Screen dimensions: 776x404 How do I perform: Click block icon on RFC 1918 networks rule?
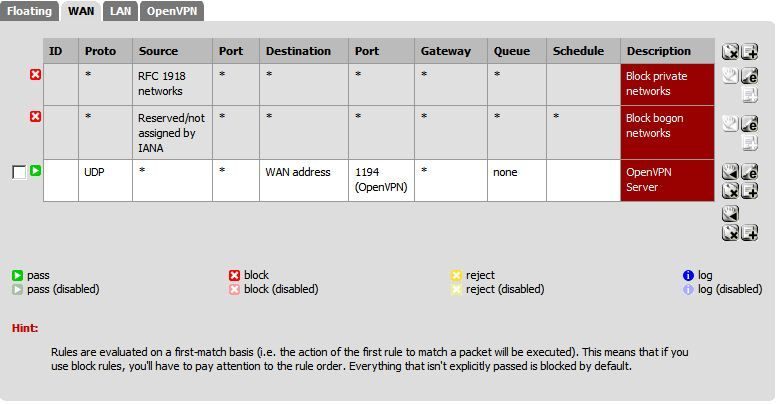35,75
